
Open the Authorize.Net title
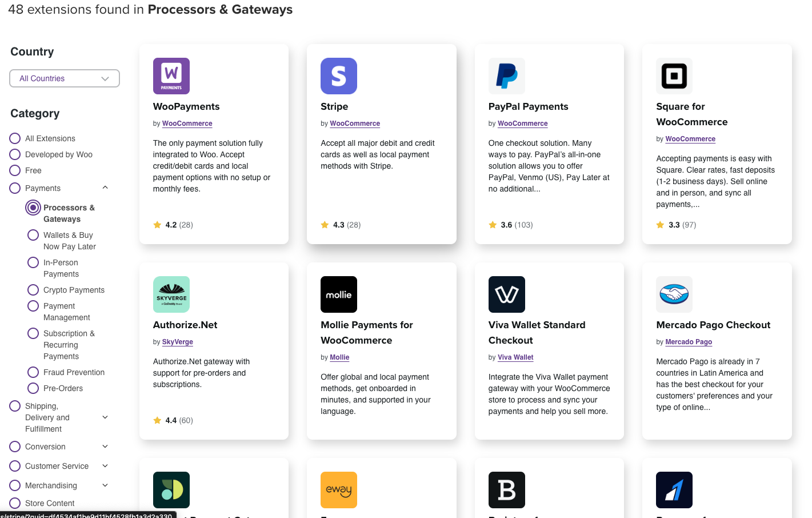tap(185, 325)
